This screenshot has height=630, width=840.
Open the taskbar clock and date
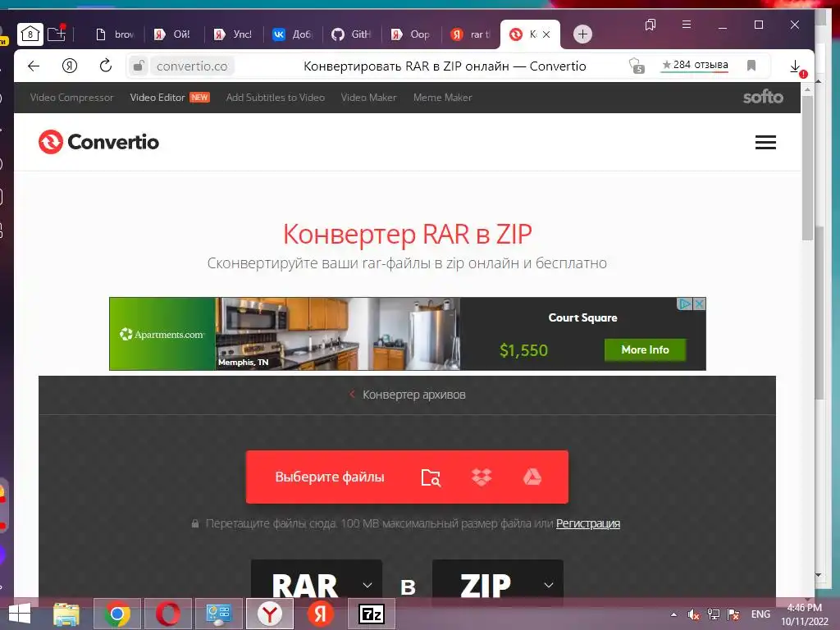(804, 614)
